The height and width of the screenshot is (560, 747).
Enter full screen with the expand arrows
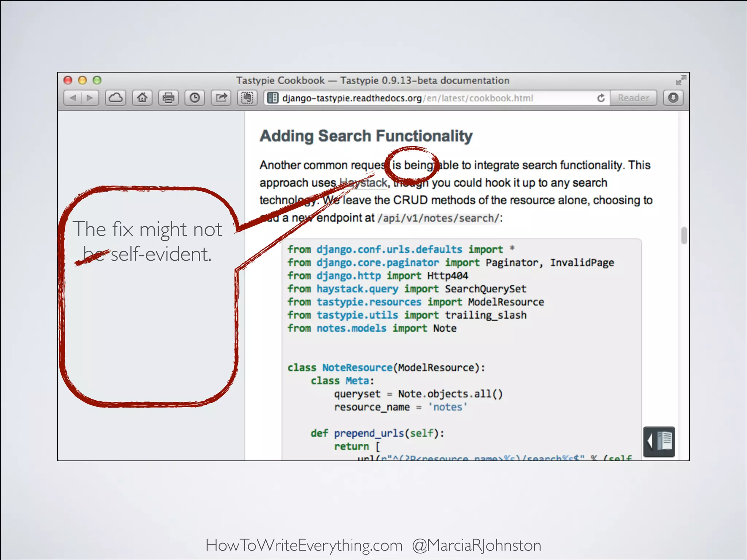click(x=681, y=80)
